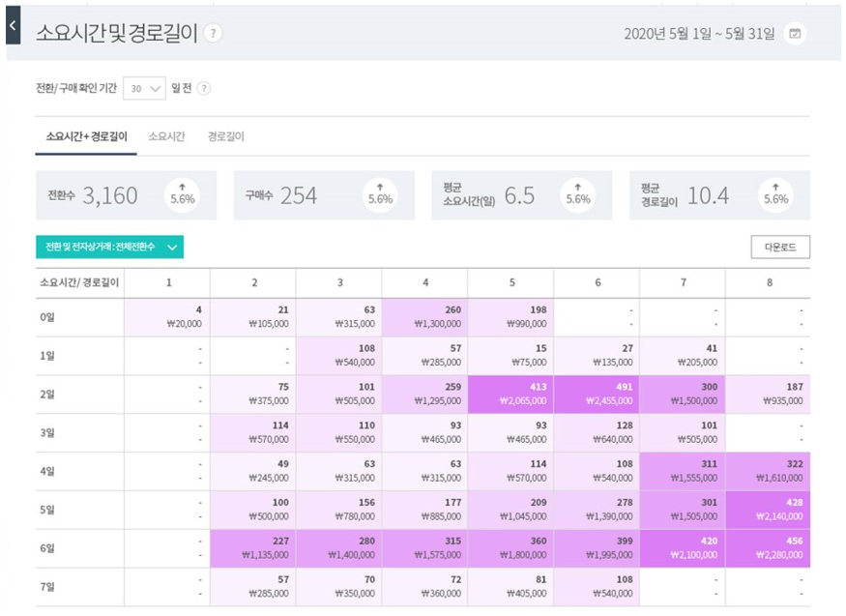Click the cell showing 413 conversions
846x616 pixels.
511,394
